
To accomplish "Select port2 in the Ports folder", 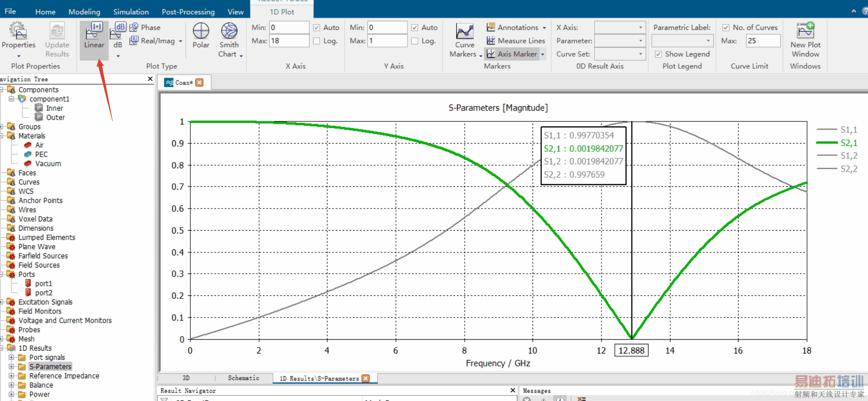I will (x=39, y=293).
